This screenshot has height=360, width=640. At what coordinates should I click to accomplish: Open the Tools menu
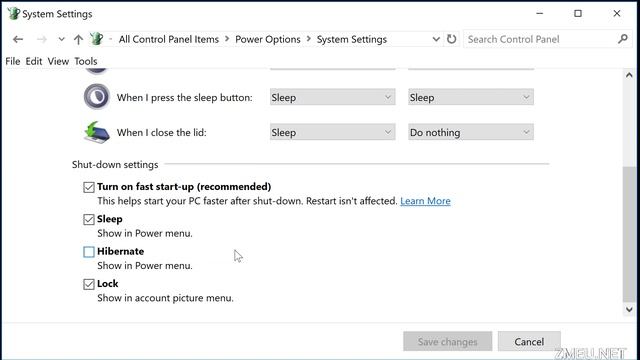tap(86, 61)
